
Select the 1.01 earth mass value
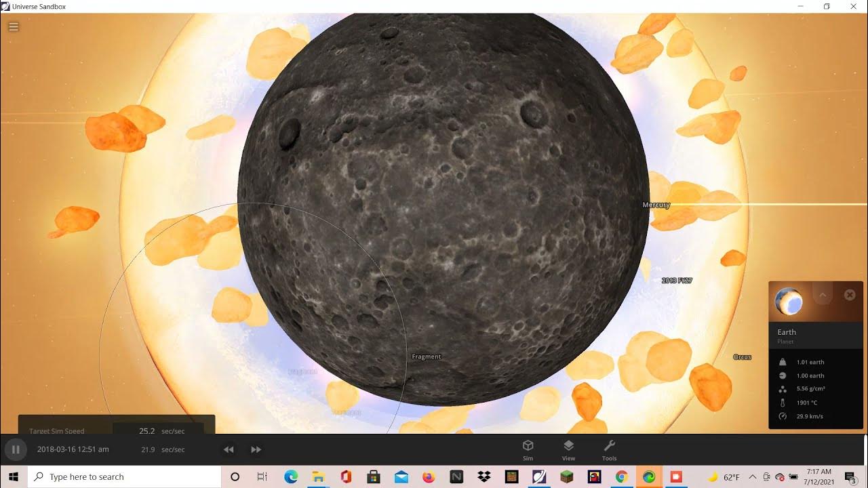pos(810,362)
